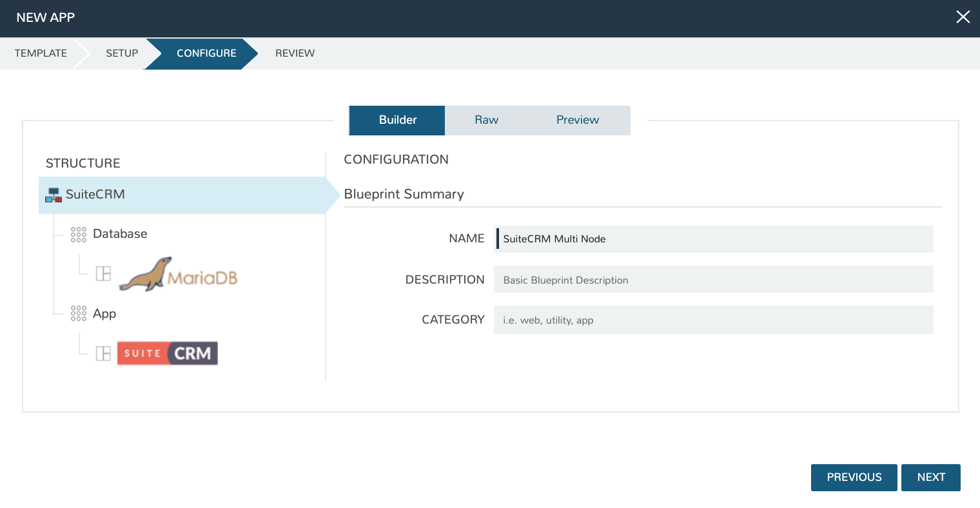This screenshot has height=508, width=980.
Task: Select the red SuiteCRM logo instance
Action: pyautogui.click(x=168, y=353)
